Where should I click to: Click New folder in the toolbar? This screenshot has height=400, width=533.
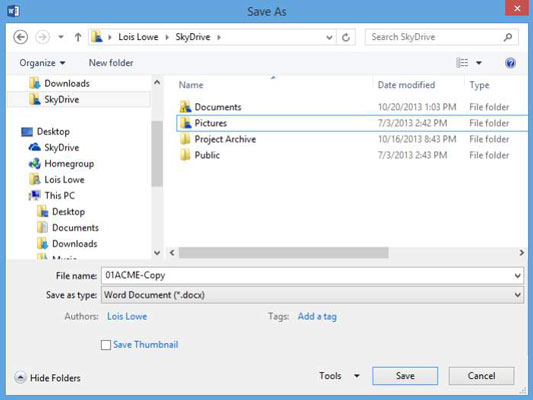coord(111,63)
